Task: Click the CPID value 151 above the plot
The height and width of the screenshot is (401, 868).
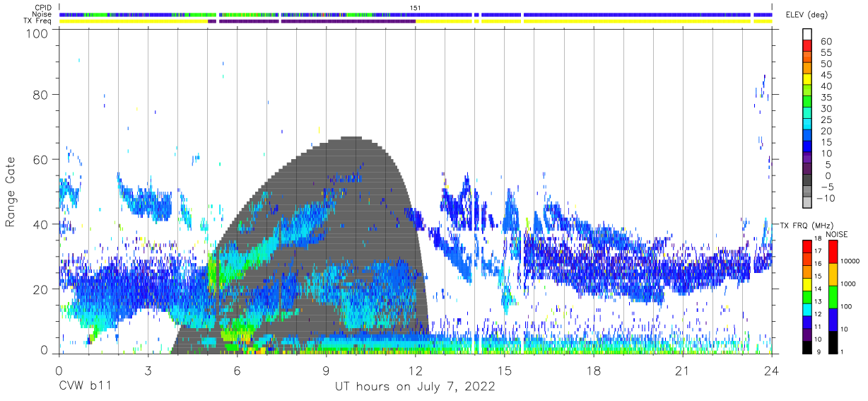Action: (415, 8)
